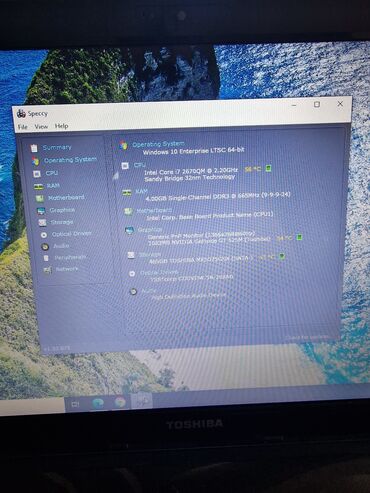Select Summary in the sidebar
This screenshot has width=370, height=493.
pos(57,147)
